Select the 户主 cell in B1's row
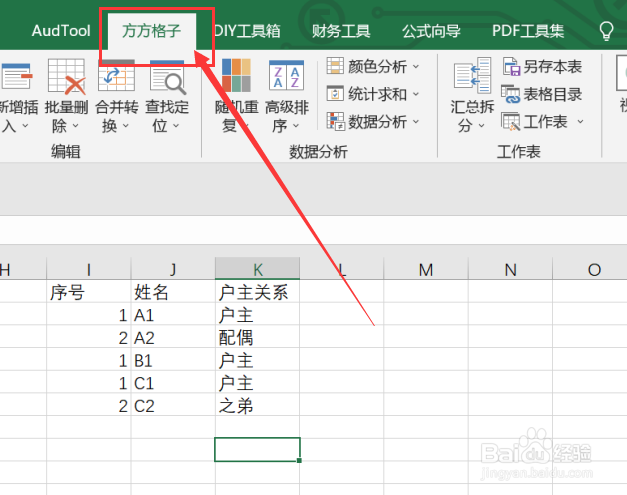Screen dimensions: 627x495 pos(258,360)
